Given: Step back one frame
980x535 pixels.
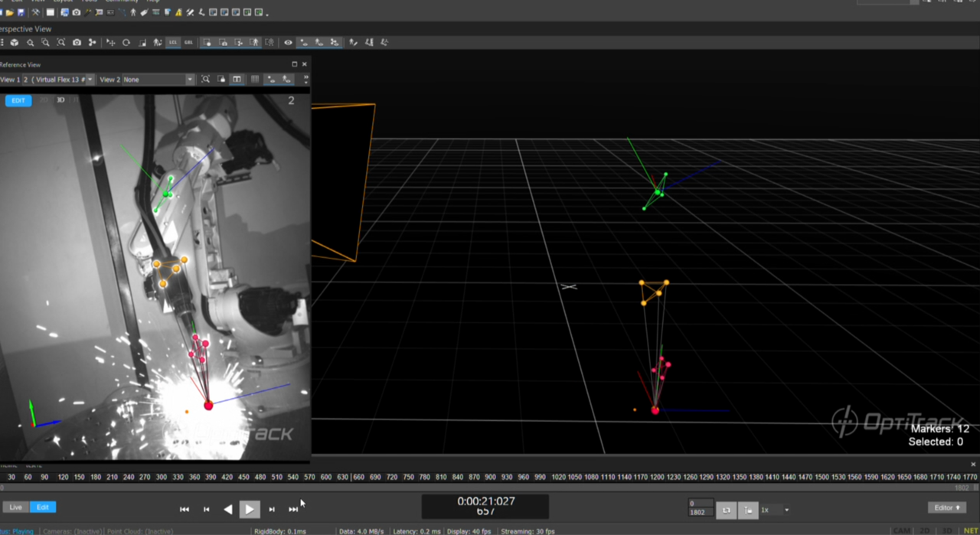Looking at the screenshot, I should point(206,509).
